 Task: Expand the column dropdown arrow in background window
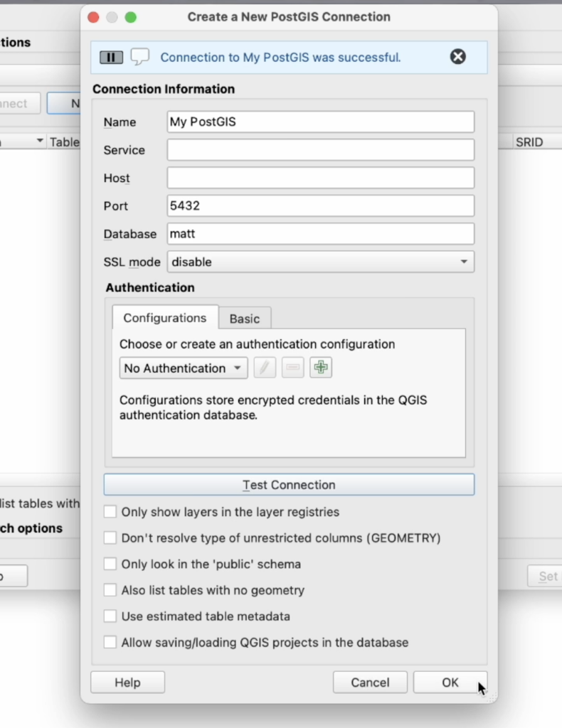[x=40, y=141]
